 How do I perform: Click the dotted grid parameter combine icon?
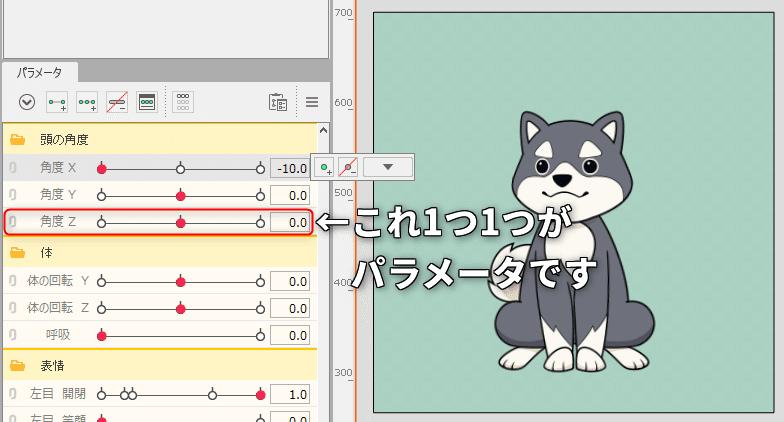183,102
